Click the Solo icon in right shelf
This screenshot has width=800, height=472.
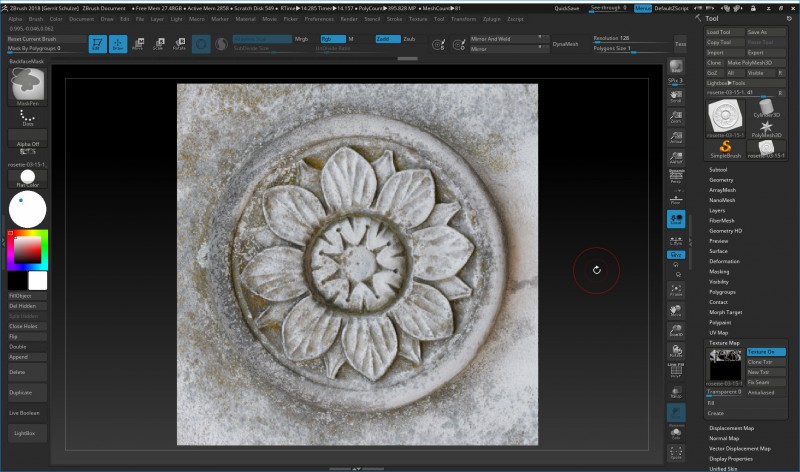click(x=676, y=433)
